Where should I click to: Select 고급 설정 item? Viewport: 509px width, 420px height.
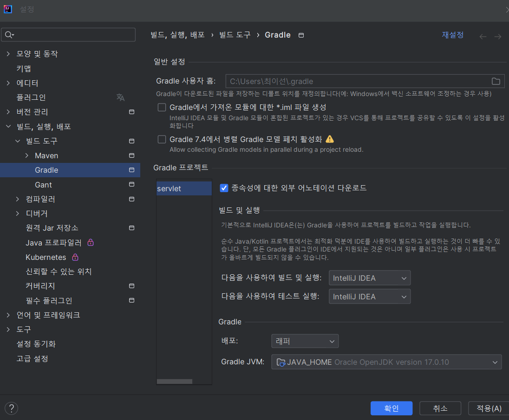tap(32, 358)
